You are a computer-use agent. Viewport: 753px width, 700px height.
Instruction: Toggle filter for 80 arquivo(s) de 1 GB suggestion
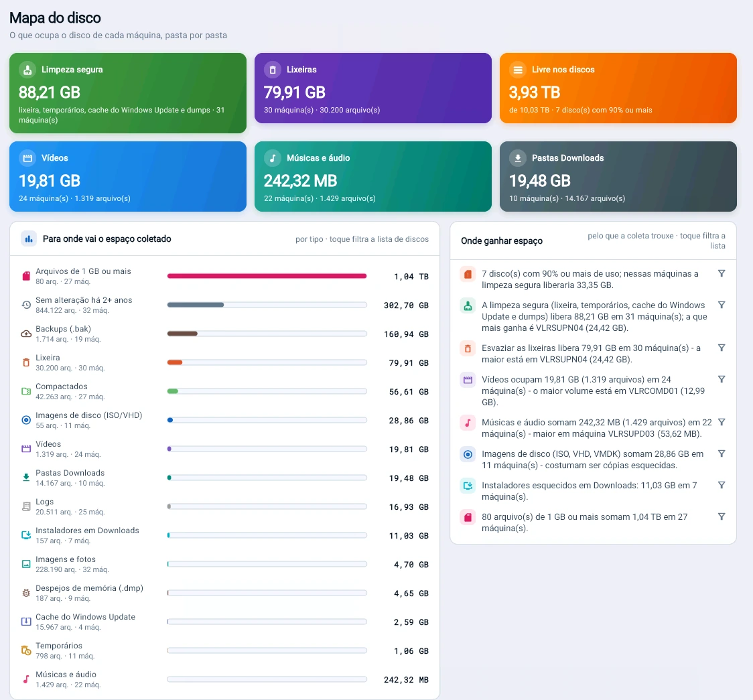click(x=722, y=516)
